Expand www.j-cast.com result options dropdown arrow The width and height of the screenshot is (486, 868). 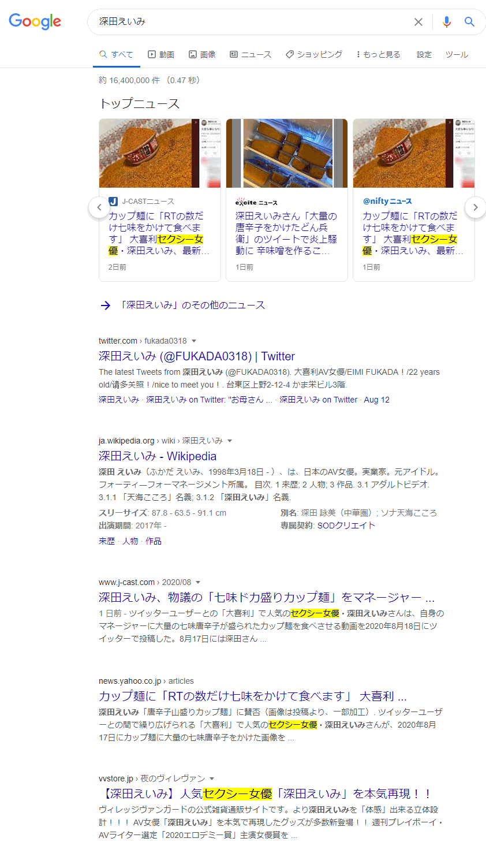[x=198, y=582]
